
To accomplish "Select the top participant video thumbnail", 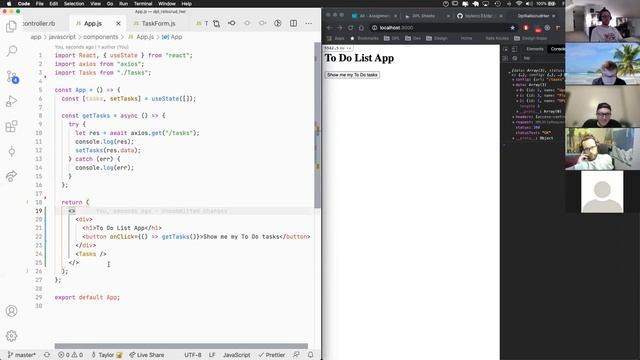I will pos(602,21).
